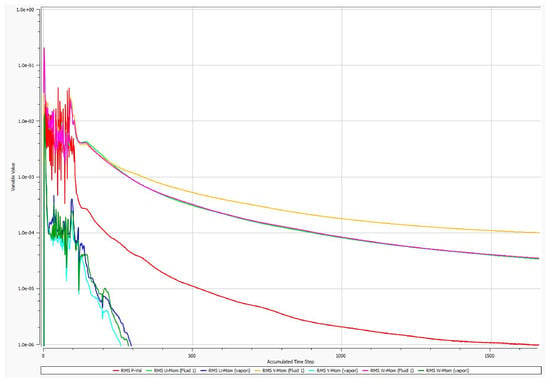Click the dark blue U-Mom vapor legend line

tap(204, 370)
